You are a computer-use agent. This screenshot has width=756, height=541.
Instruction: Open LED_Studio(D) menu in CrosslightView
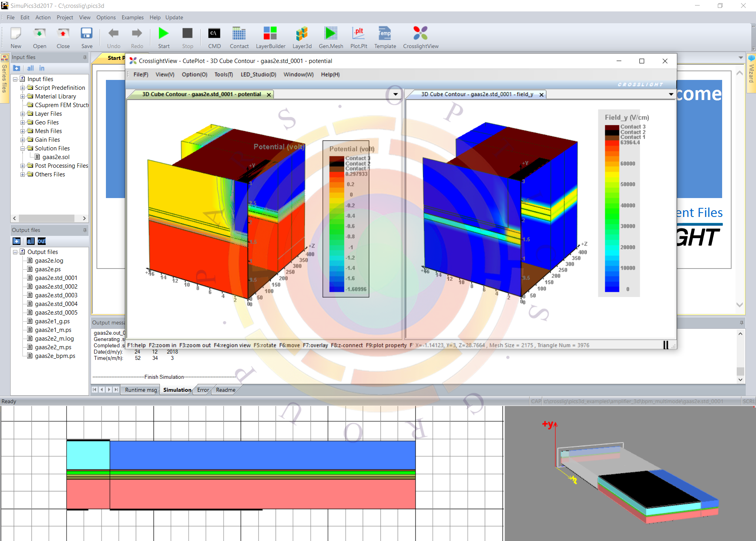click(258, 74)
